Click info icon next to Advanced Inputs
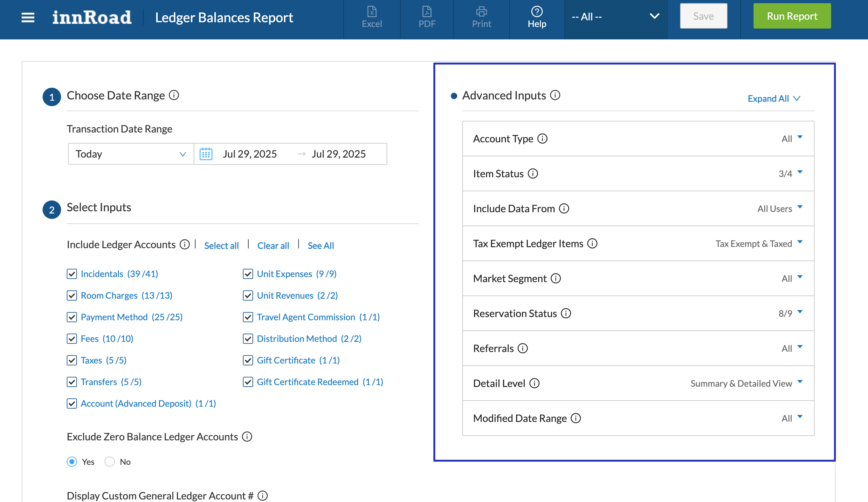The width and height of the screenshot is (868, 502). 555,95
